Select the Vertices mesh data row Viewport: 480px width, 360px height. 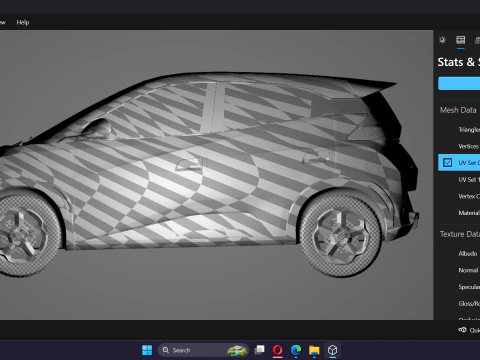point(459,146)
